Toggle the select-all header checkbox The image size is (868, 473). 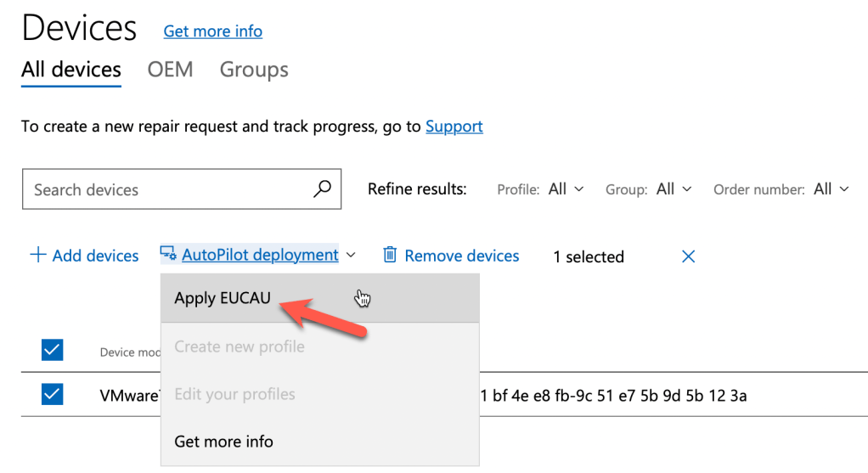click(53, 350)
